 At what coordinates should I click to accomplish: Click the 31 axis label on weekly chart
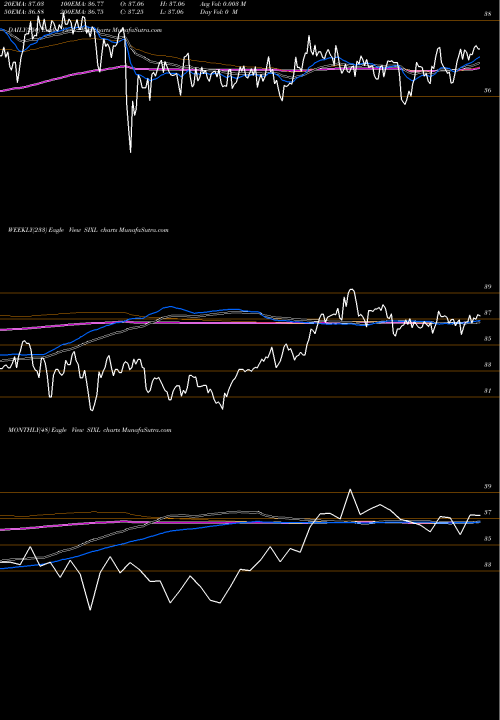487,391
